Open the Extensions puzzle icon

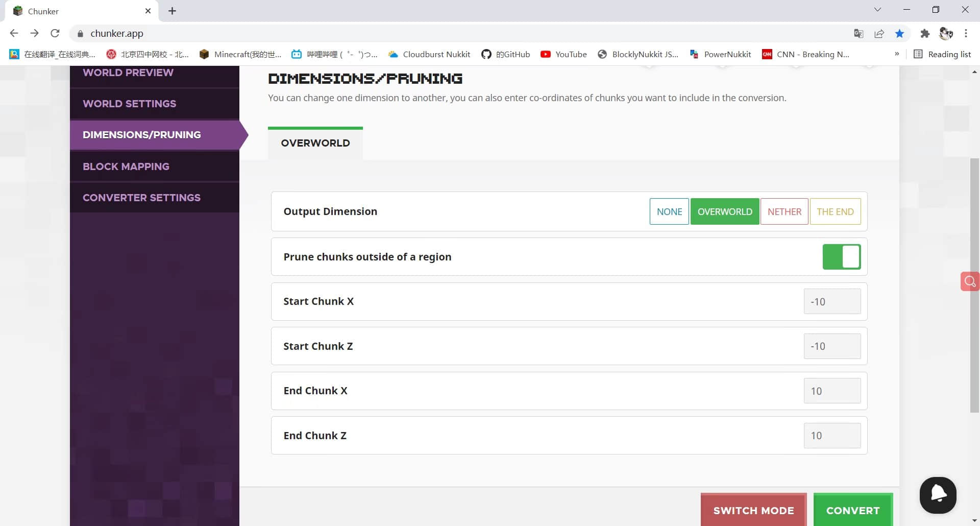(x=925, y=34)
